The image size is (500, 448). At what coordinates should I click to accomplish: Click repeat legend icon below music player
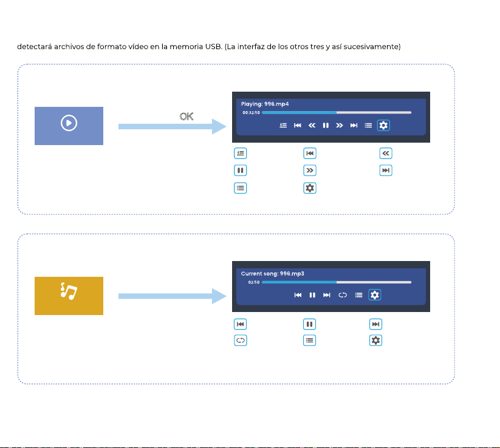pyautogui.click(x=241, y=341)
